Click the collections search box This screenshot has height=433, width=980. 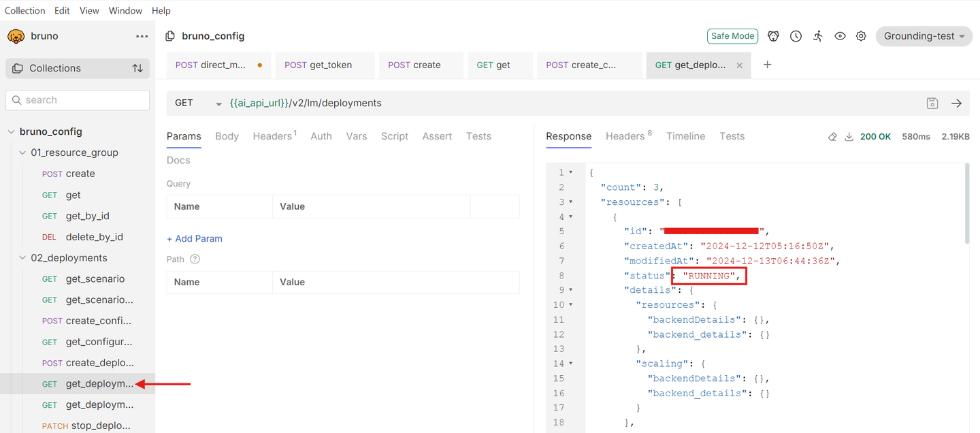coord(78,100)
